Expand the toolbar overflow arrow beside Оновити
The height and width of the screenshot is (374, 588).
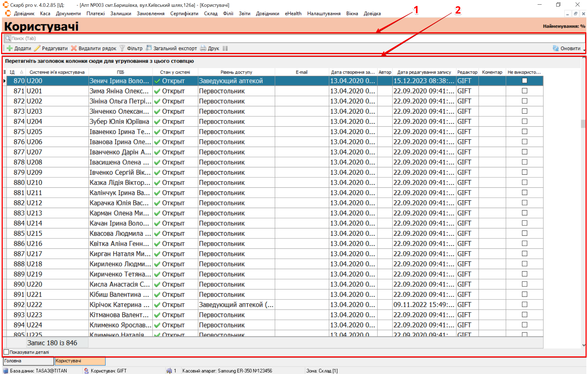[x=584, y=50]
